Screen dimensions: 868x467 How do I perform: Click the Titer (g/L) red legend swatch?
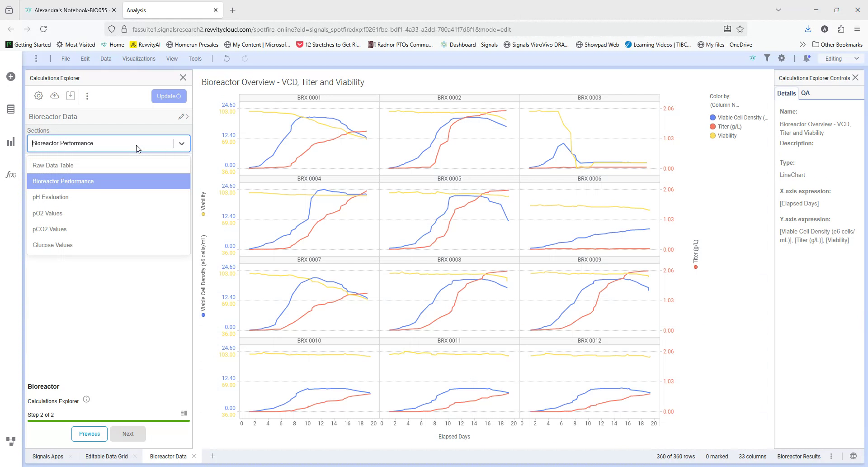pos(712,127)
